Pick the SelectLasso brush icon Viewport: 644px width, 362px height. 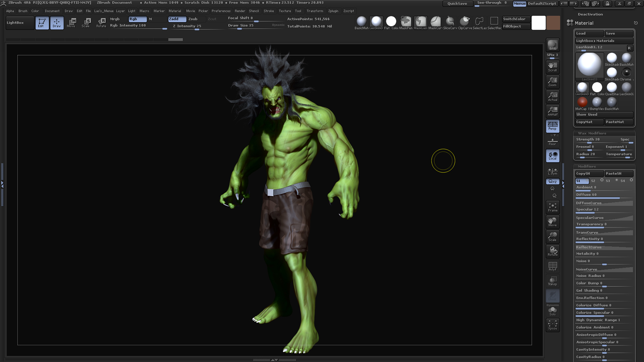tap(479, 22)
